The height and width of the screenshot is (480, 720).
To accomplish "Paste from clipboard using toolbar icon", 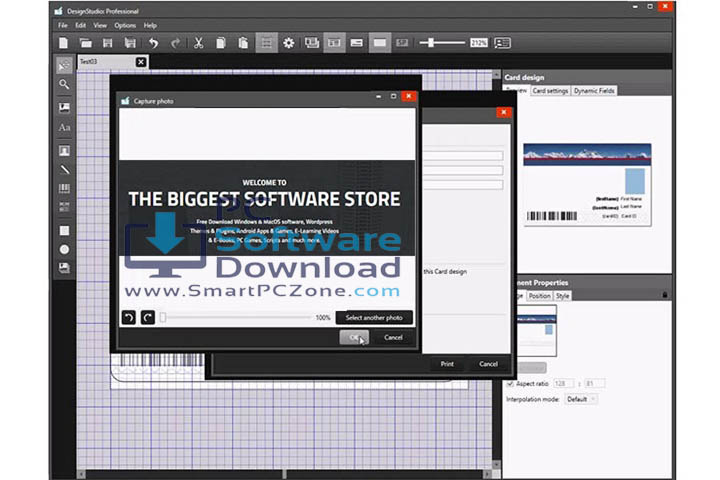I will click(243, 43).
